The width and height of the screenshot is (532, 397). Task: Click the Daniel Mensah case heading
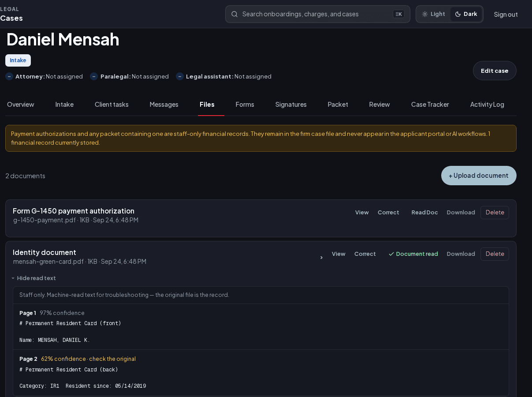(63, 39)
